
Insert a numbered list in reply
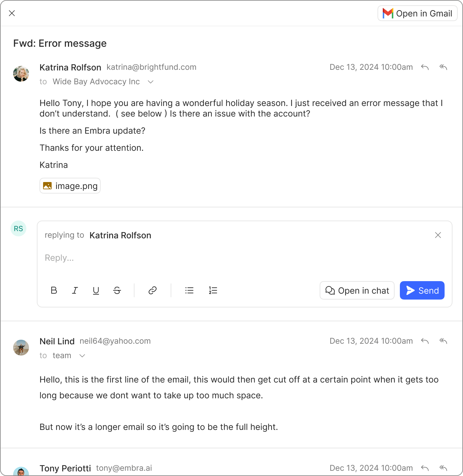[213, 290]
